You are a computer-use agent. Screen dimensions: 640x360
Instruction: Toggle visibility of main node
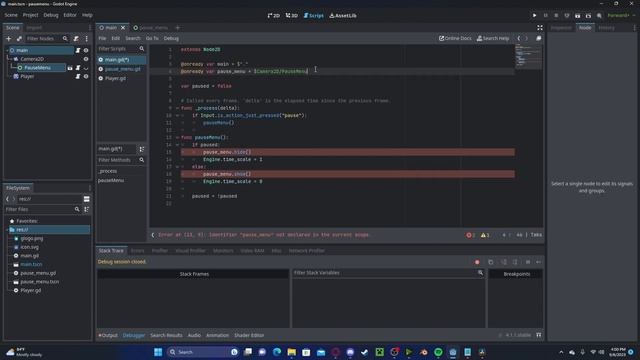(86, 50)
